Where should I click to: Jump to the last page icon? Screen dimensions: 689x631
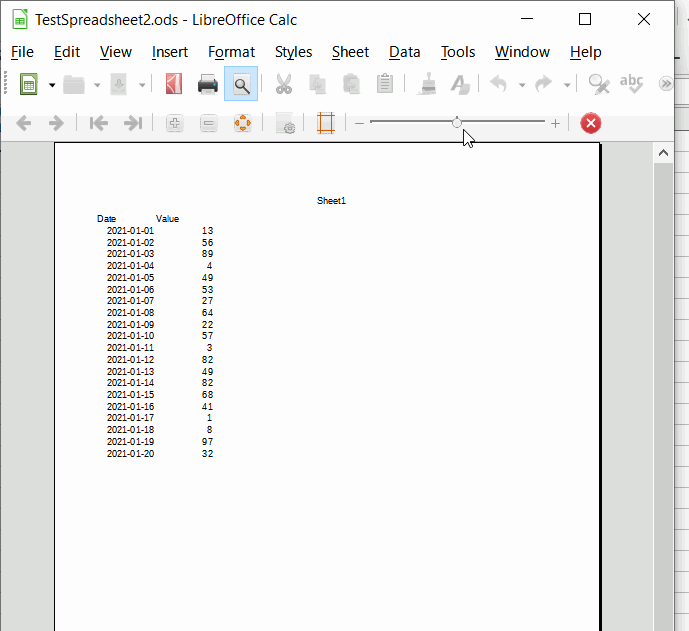coord(133,123)
